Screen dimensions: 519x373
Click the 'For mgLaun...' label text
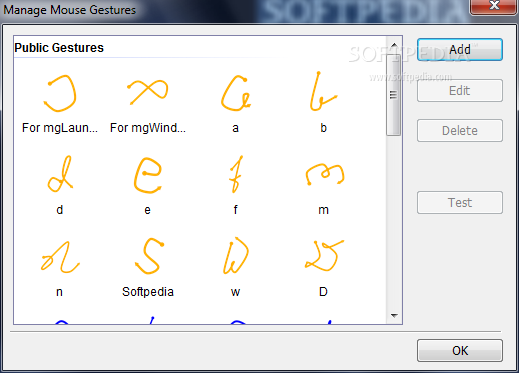point(60,128)
